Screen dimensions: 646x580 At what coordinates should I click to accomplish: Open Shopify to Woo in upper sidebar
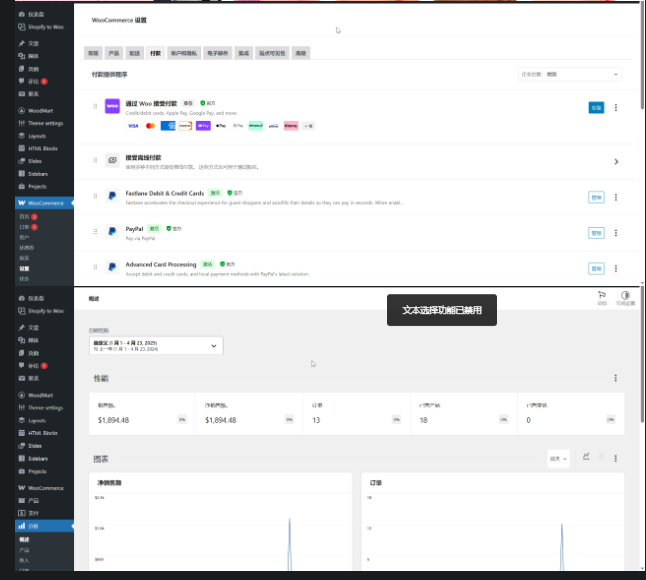[x=41, y=27]
